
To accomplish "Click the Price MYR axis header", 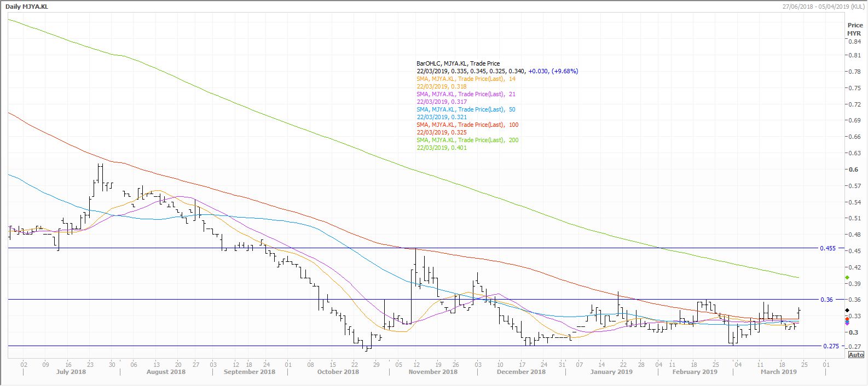I will point(854,30).
